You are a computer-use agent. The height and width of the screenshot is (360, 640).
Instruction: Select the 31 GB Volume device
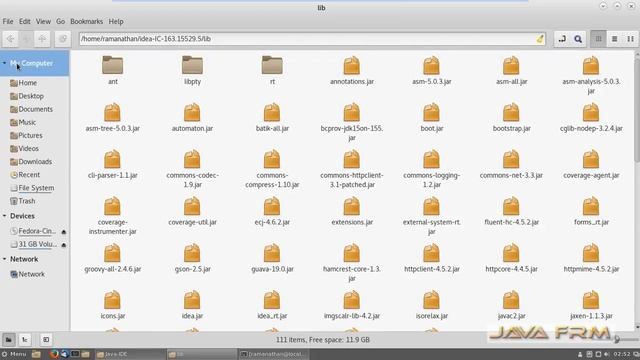pyautogui.click(x=33, y=244)
